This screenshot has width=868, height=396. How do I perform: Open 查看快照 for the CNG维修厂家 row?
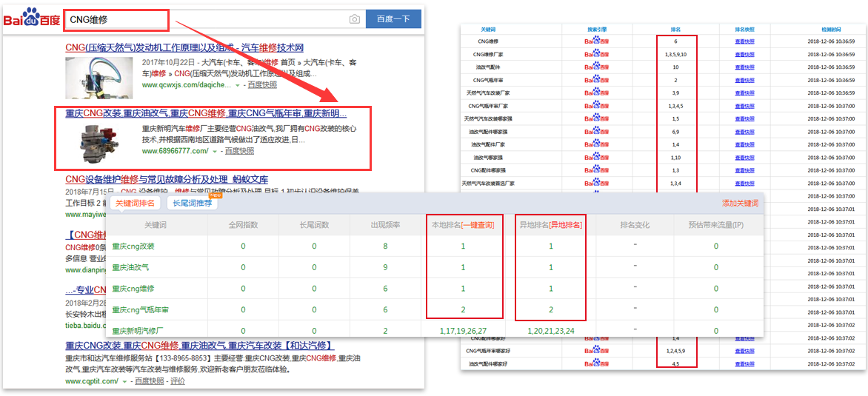[x=744, y=54]
